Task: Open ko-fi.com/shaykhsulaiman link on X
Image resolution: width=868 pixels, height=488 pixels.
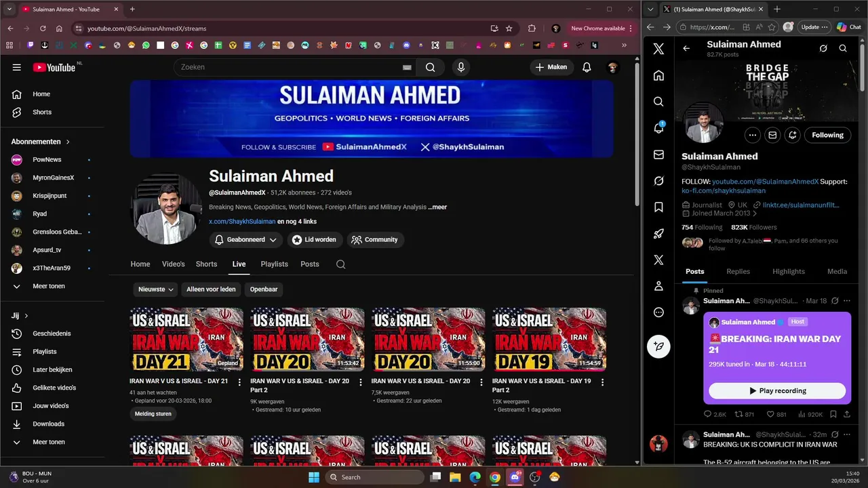Action: (723, 191)
